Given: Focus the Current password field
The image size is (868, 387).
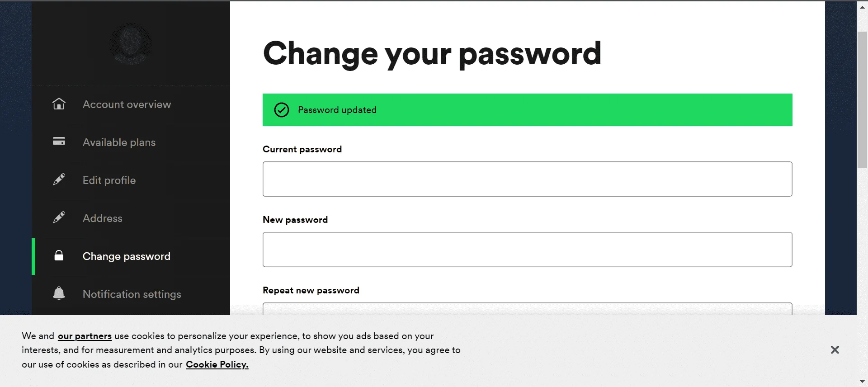Looking at the screenshot, I should click(528, 179).
